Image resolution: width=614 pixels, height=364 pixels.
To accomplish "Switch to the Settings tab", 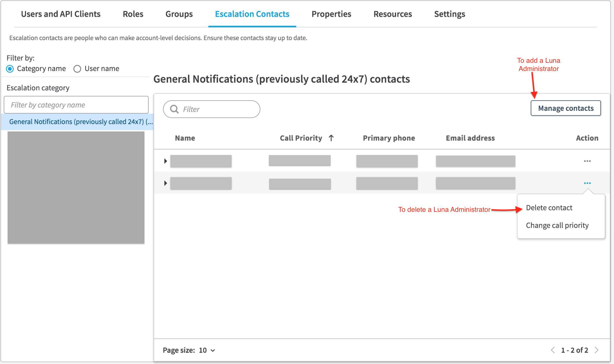I will pyautogui.click(x=450, y=14).
